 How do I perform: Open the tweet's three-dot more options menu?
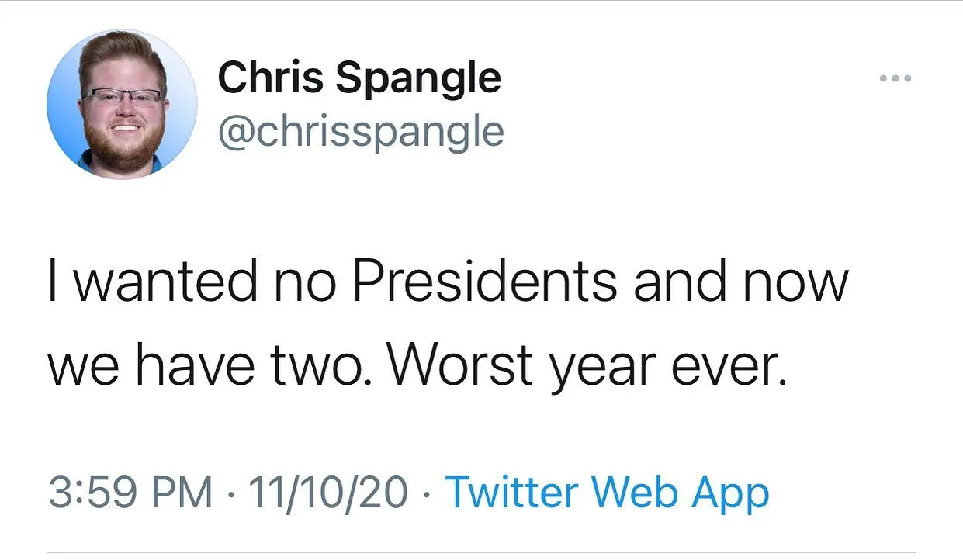[x=895, y=79]
